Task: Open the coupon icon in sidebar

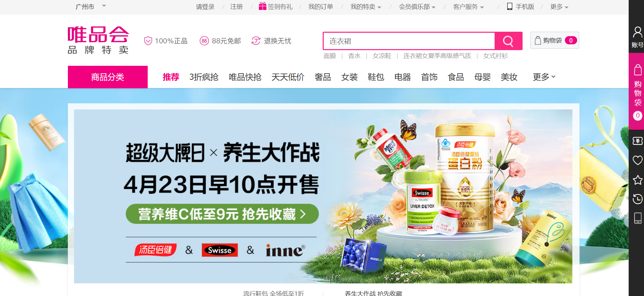Action: coord(637,141)
